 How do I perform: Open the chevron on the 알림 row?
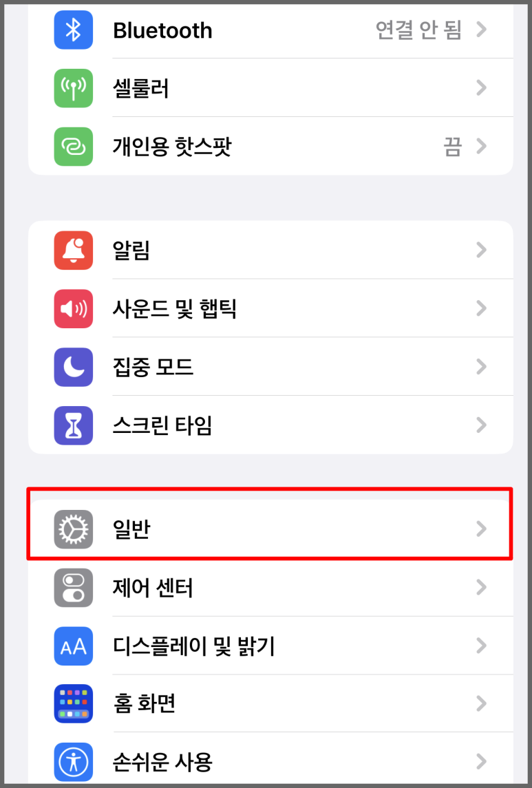pos(481,250)
